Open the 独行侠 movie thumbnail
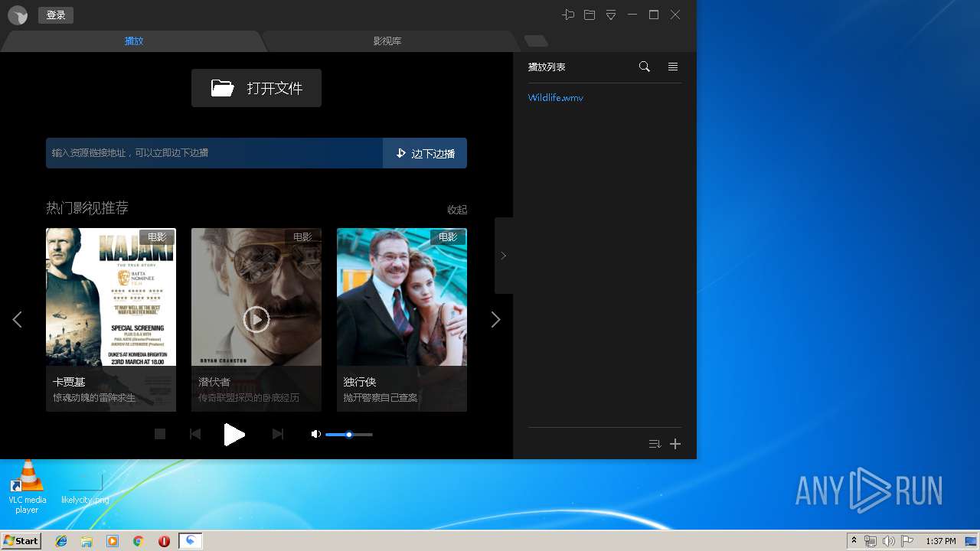The image size is (980, 551). [x=402, y=320]
